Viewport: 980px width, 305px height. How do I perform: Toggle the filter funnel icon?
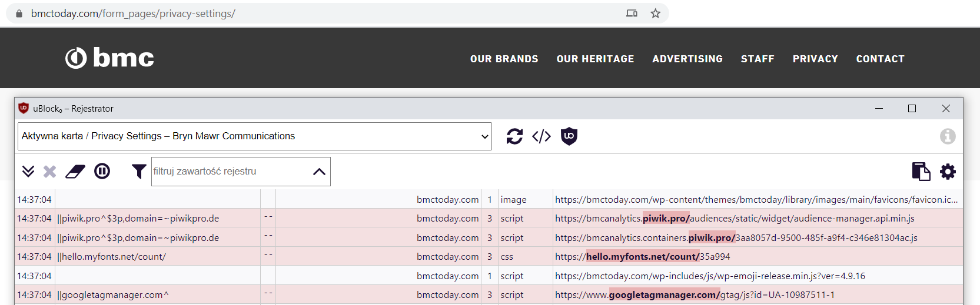click(x=139, y=172)
